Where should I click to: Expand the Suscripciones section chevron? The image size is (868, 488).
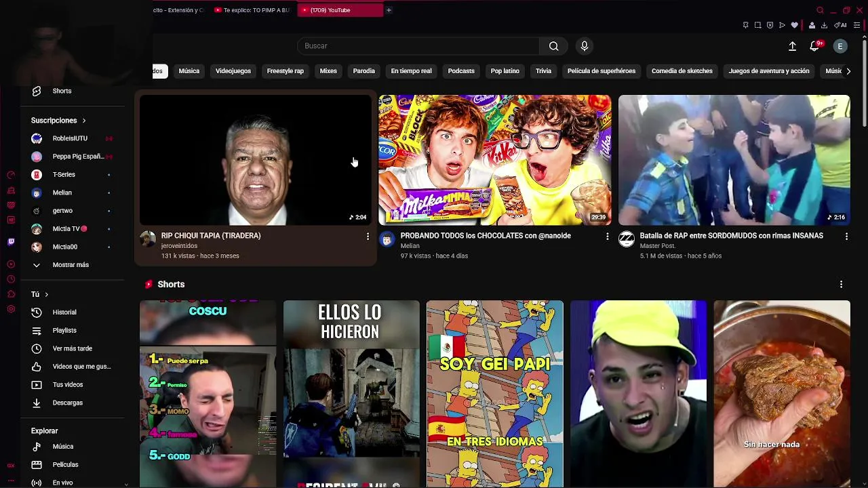point(84,121)
